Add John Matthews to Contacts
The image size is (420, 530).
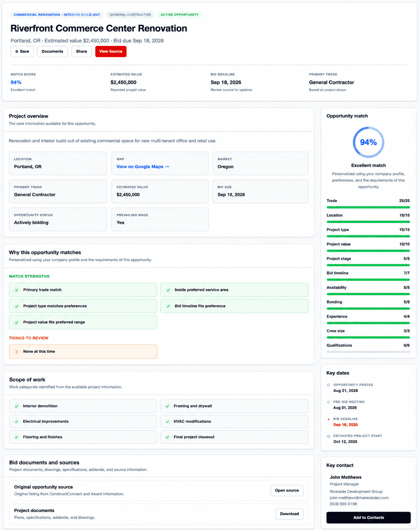[x=368, y=518]
